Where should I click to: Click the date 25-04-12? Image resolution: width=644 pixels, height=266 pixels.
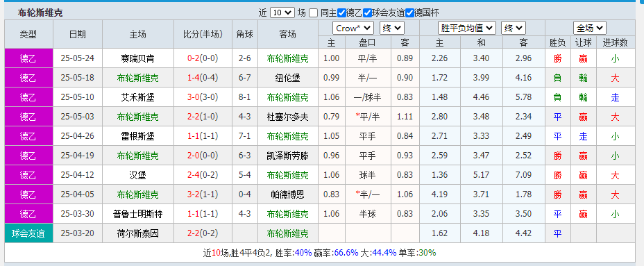coord(78,175)
